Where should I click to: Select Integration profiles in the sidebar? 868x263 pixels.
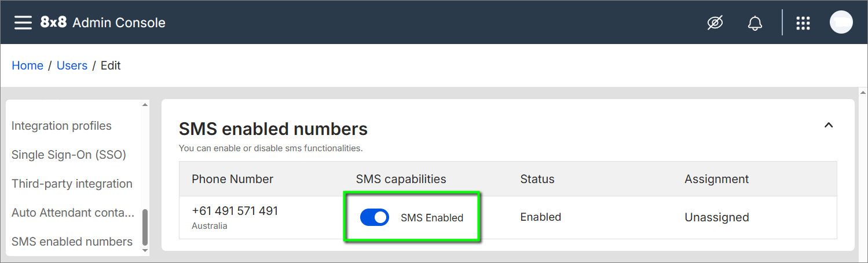61,126
